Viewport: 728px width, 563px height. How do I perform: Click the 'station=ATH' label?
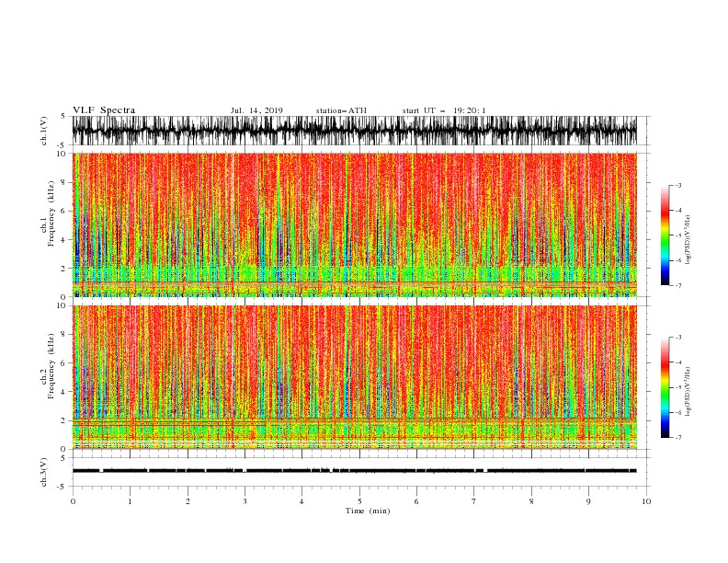coord(341,110)
